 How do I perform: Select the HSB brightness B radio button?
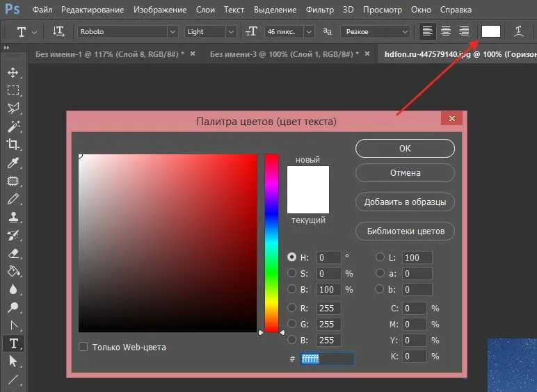pyautogui.click(x=291, y=289)
